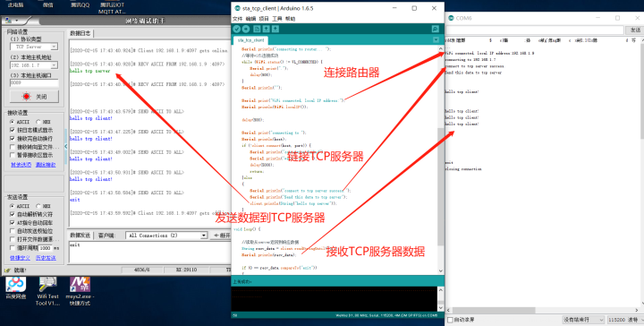Screen dimensions: 644x326
Task: Open the 192.168.1.7 local host address dropdown
Action: pyautogui.click(x=34, y=65)
